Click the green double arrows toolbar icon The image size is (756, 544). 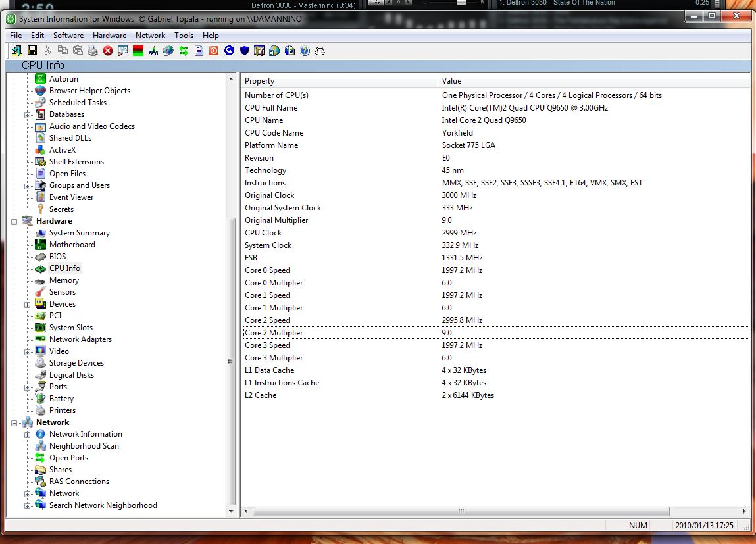click(184, 51)
